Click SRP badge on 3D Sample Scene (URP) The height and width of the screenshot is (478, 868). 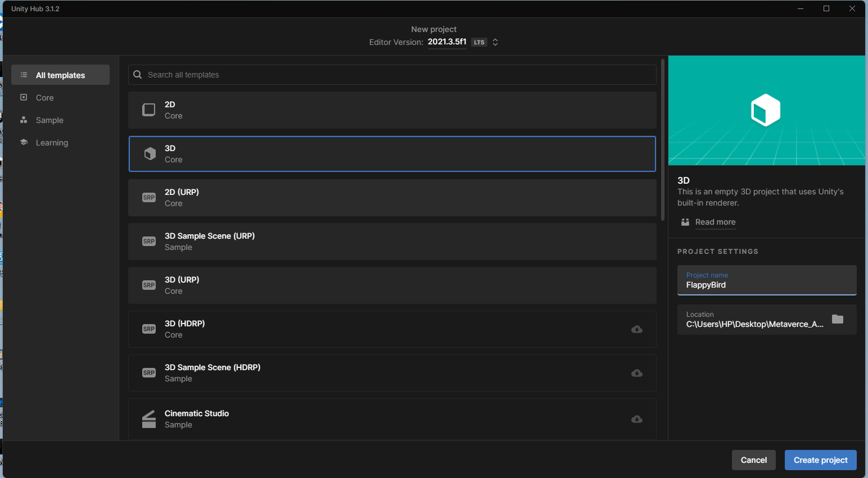(x=149, y=241)
